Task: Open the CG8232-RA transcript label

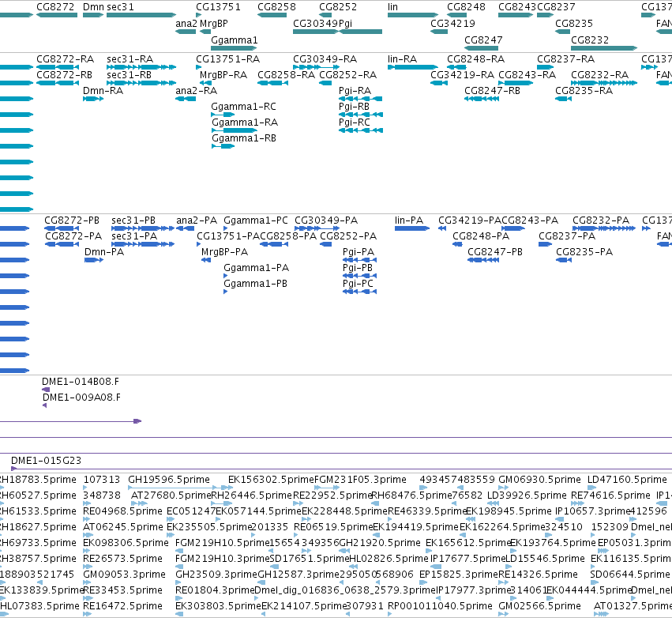Action: pos(599,74)
